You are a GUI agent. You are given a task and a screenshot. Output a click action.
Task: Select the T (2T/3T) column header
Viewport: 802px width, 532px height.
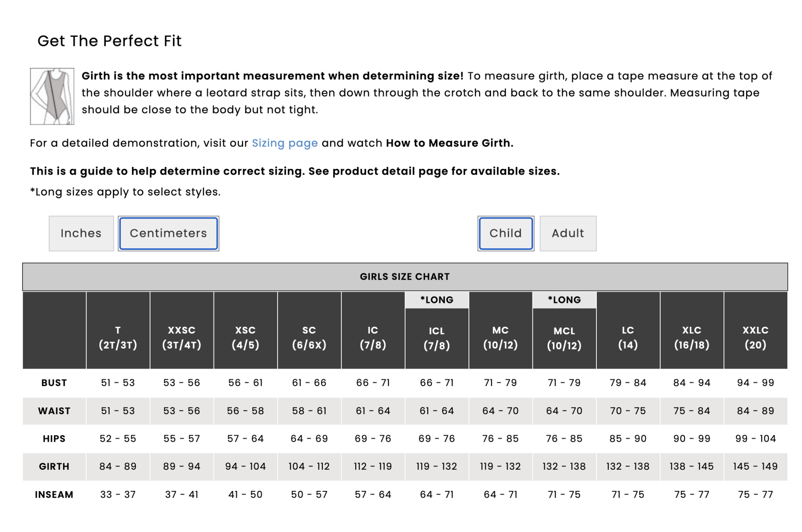point(118,337)
